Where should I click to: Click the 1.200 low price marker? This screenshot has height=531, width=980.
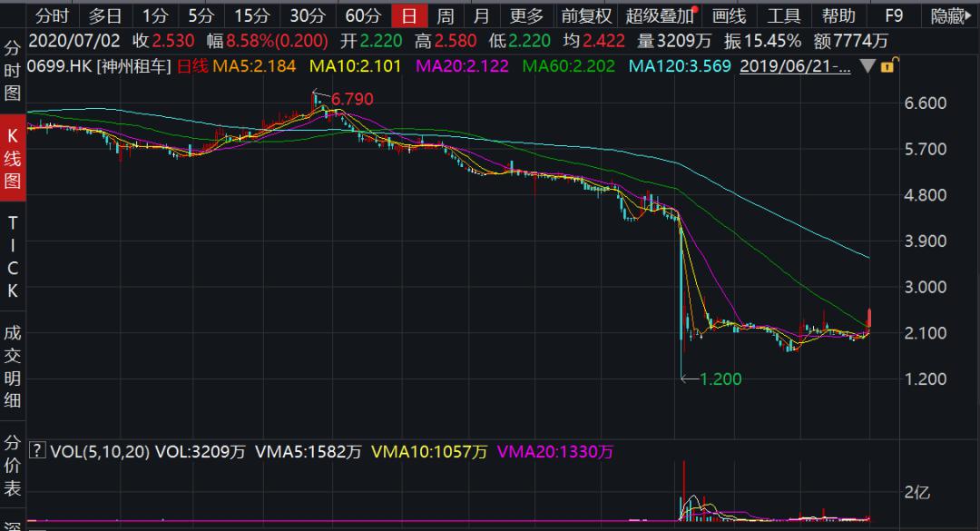pyautogui.click(x=720, y=379)
